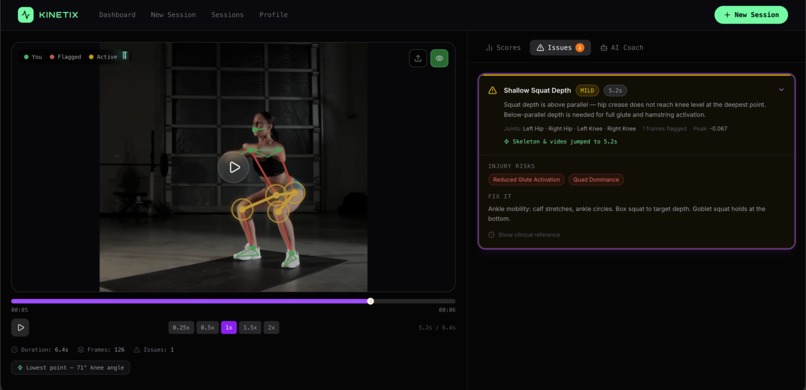806x390 pixels.
Task: Click the 'Skeleton & video jumped to 5.2s' text
Action: (x=564, y=141)
